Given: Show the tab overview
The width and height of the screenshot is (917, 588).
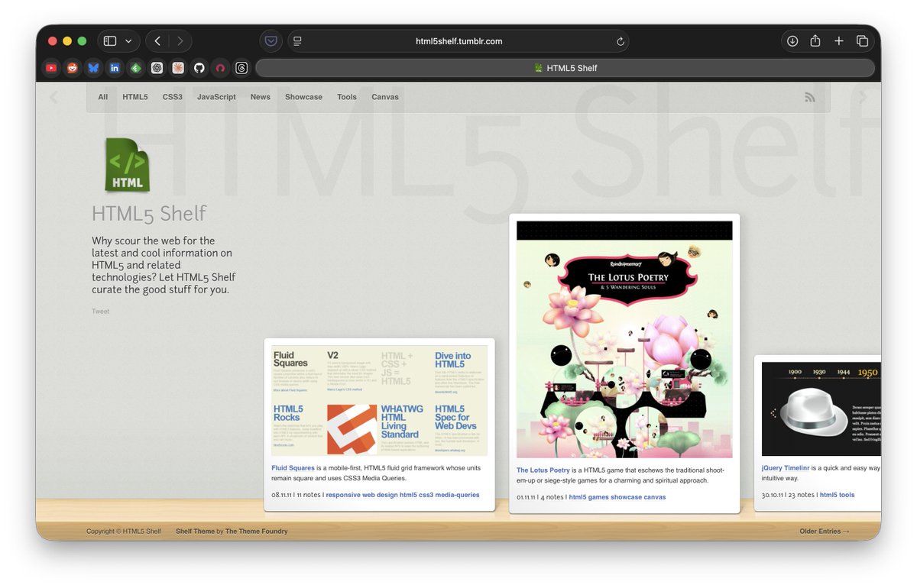Looking at the screenshot, I should 862,41.
